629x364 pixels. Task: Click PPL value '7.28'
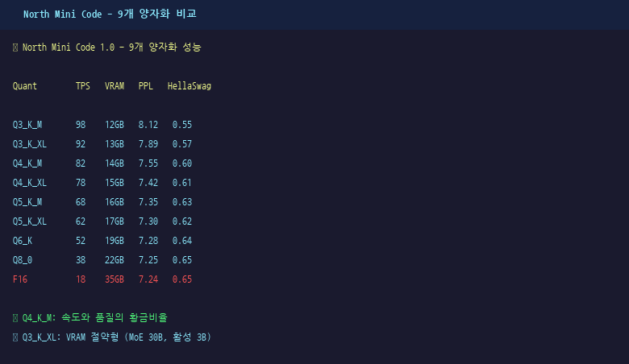pos(148,241)
